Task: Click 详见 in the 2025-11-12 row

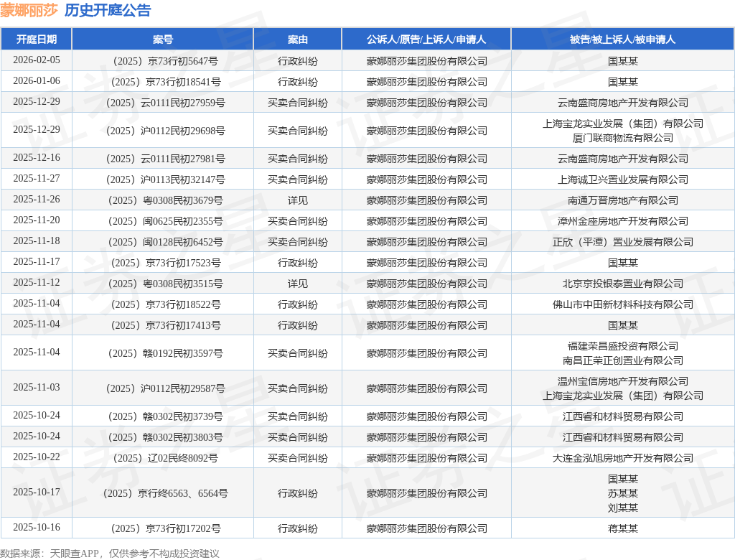Action: 298,284
